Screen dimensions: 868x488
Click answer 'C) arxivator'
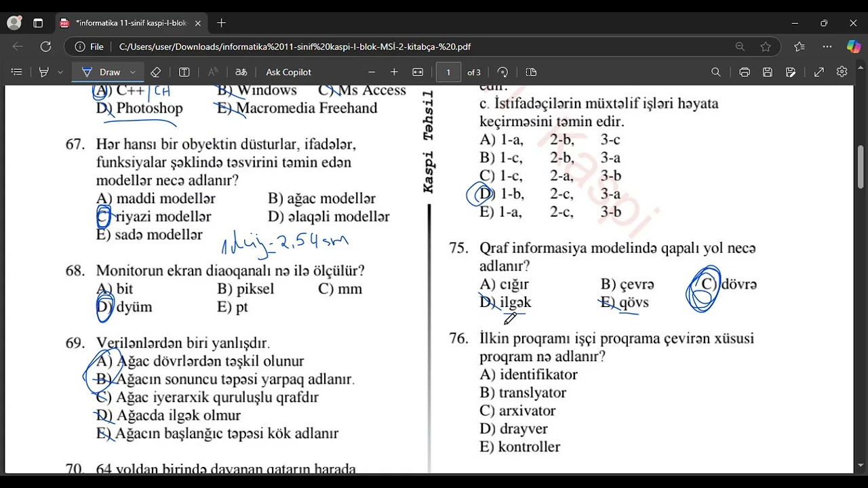pos(517,411)
